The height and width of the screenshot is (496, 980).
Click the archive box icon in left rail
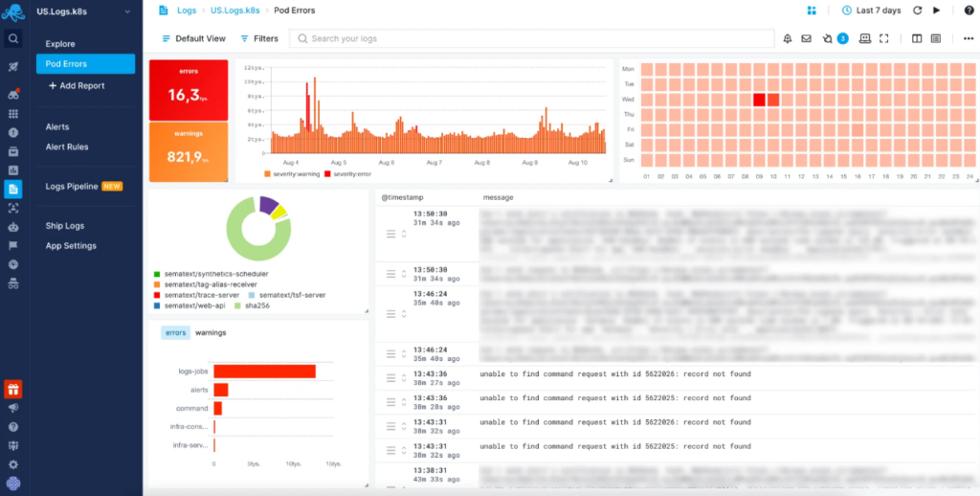pos(13,151)
